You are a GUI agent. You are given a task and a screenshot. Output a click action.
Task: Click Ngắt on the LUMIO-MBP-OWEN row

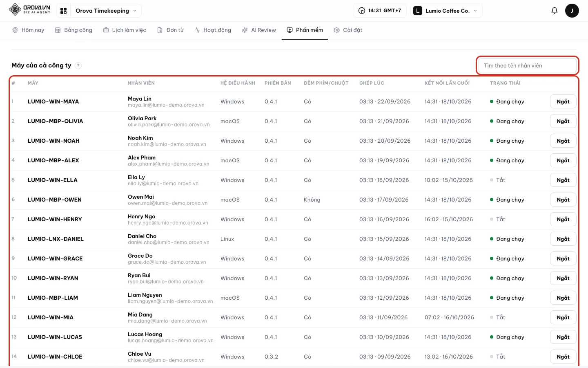click(563, 200)
